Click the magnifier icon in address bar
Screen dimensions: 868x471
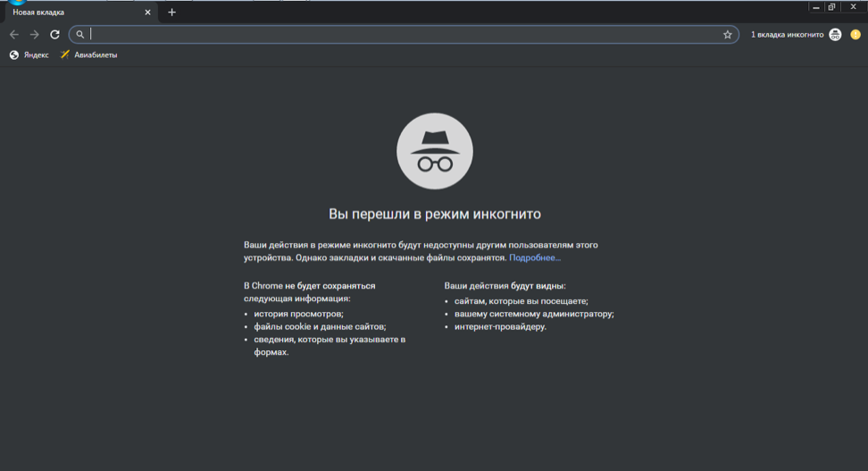click(80, 35)
